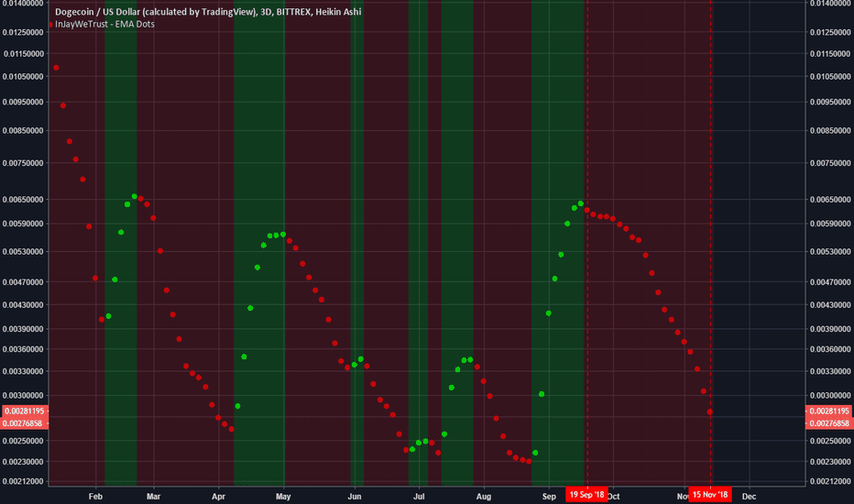Click the left 0.00281195 price label
Viewport: 854px width, 504px height.
coord(25,411)
